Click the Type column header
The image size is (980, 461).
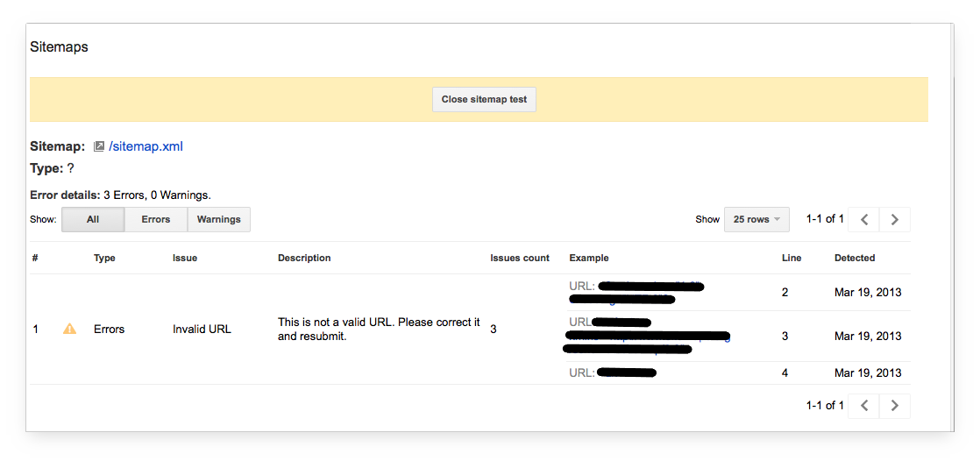pos(104,258)
